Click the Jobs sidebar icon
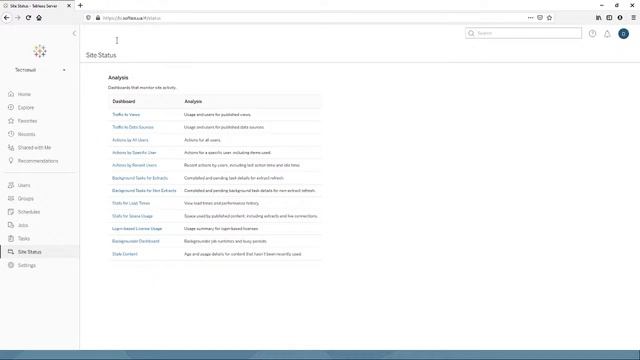Screen dimensions: 640x360 tap(11, 225)
